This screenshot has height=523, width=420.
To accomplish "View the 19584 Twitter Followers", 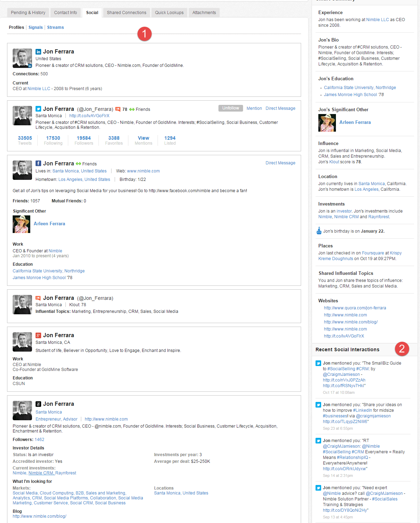I will [84, 140].
